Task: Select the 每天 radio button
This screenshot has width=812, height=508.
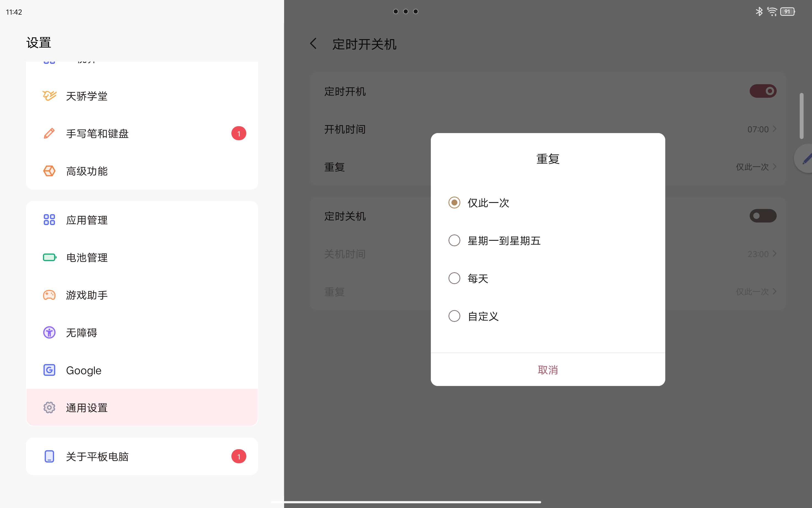Action: click(454, 278)
